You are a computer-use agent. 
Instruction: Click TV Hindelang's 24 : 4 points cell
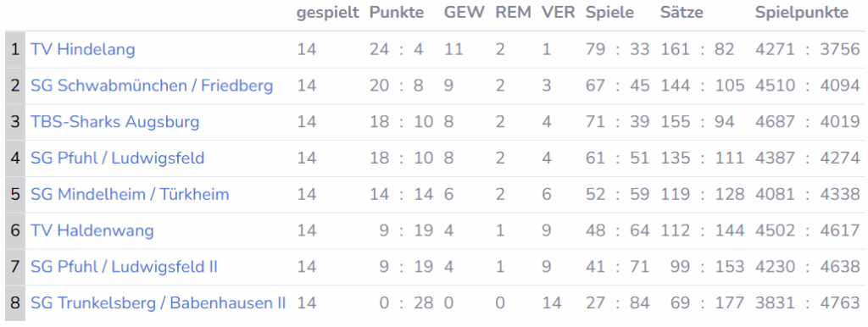click(x=397, y=50)
